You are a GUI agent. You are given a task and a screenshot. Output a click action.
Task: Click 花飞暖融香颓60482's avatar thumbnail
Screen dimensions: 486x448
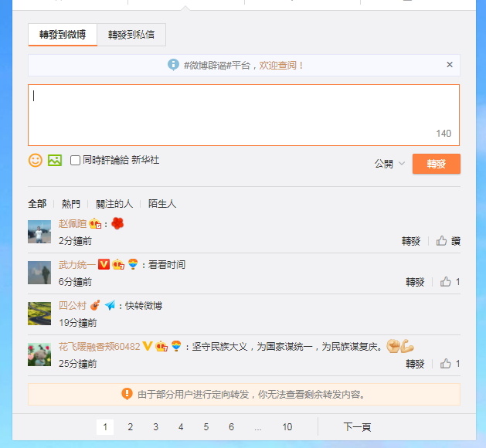39,354
